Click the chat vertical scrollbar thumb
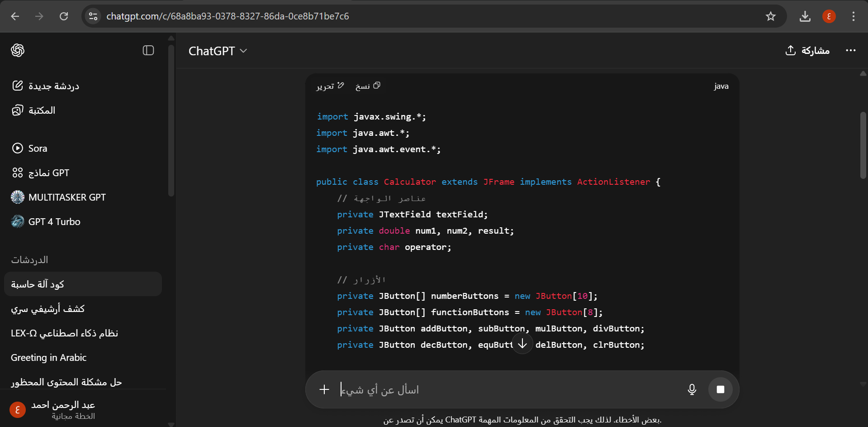This screenshot has height=427, width=868. 863,145
